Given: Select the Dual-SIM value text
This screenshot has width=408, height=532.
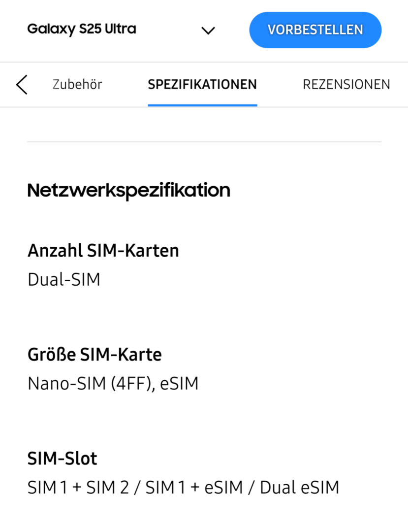Looking at the screenshot, I should click(x=64, y=280).
